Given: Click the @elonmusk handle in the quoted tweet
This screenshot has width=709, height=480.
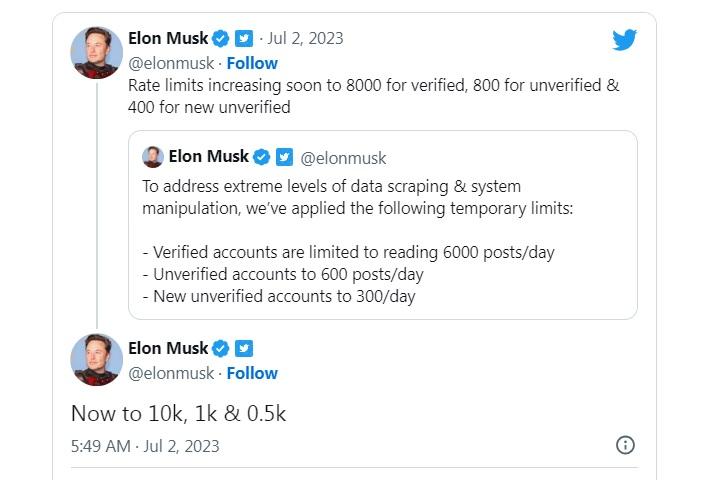Looking at the screenshot, I should pos(343,158).
